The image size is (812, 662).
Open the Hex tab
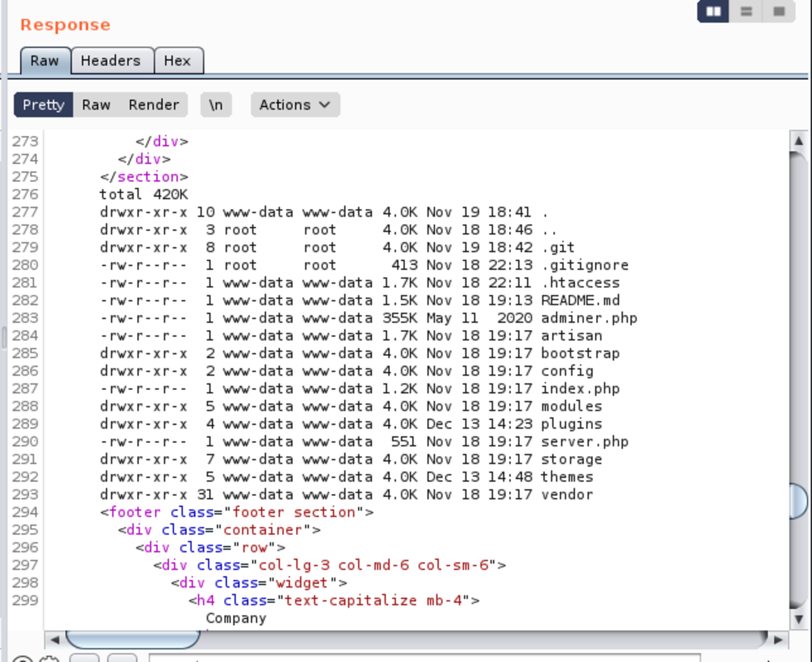point(177,61)
